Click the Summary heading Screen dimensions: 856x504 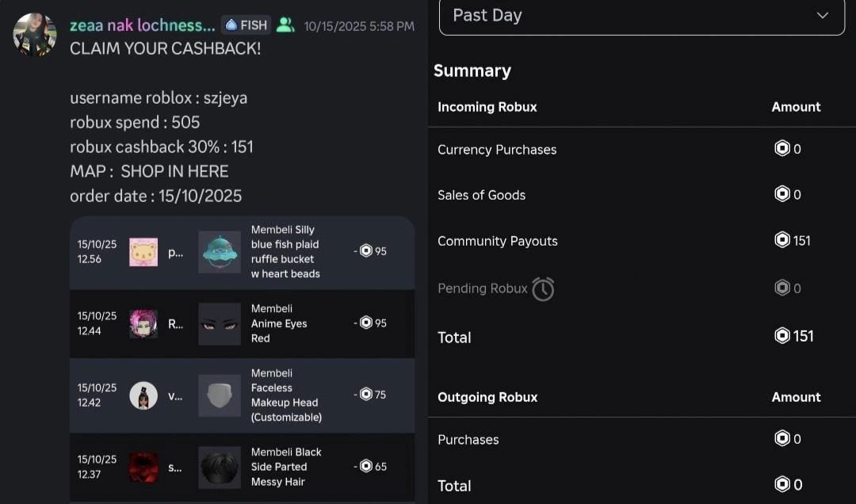click(472, 71)
